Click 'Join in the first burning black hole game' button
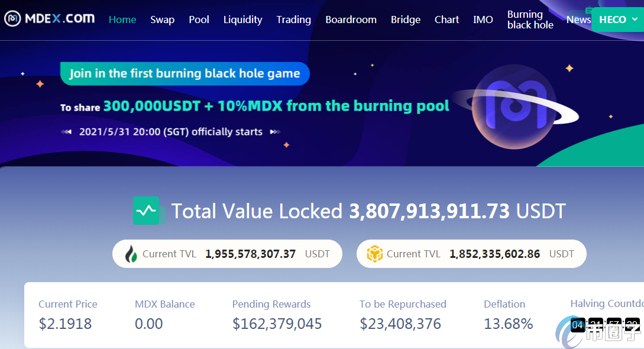644x349 pixels. click(185, 74)
